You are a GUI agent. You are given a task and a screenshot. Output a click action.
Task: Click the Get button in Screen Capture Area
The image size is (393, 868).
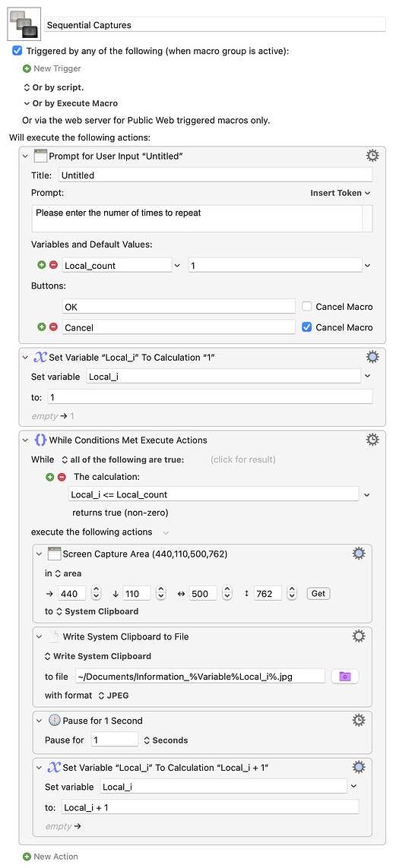319,593
